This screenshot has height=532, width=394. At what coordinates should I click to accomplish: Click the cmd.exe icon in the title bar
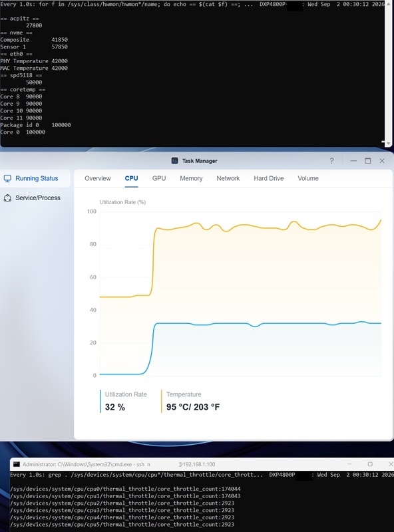tap(16, 464)
